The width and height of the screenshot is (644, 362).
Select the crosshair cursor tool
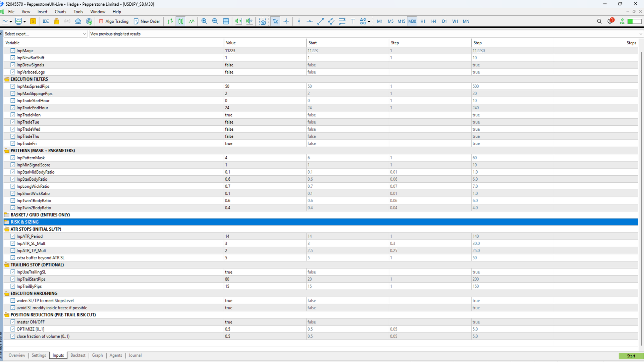click(286, 21)
